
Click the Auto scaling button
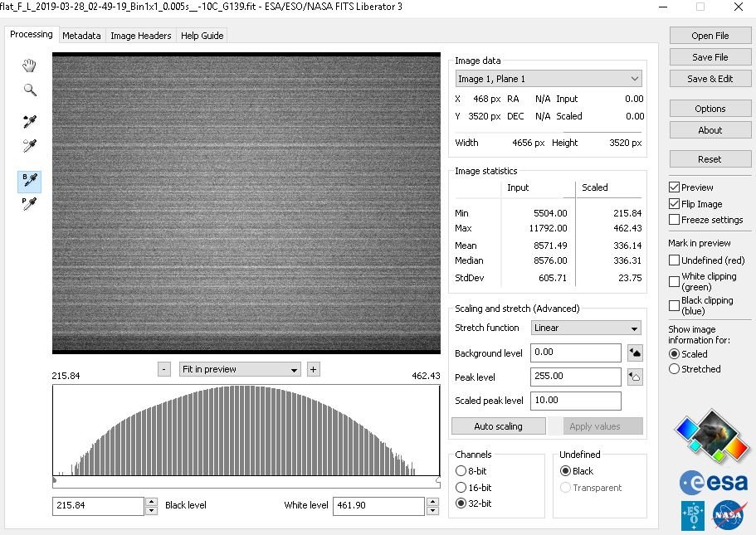click(499, 426)
